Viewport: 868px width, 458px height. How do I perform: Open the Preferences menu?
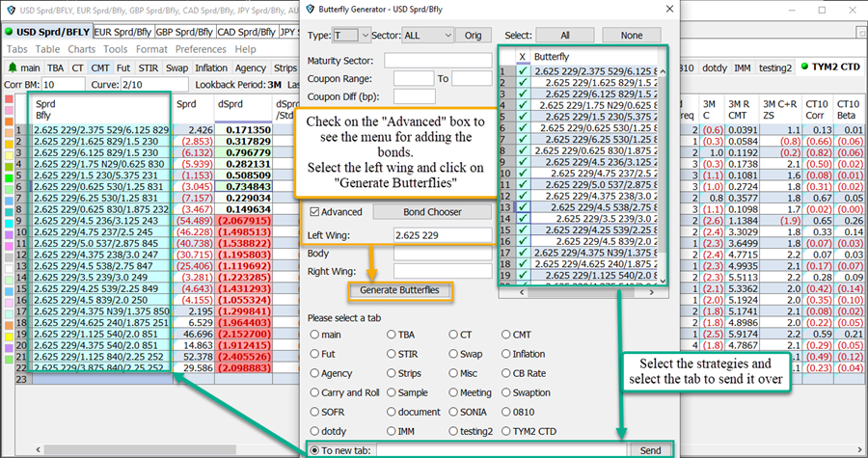click(201, 49)
